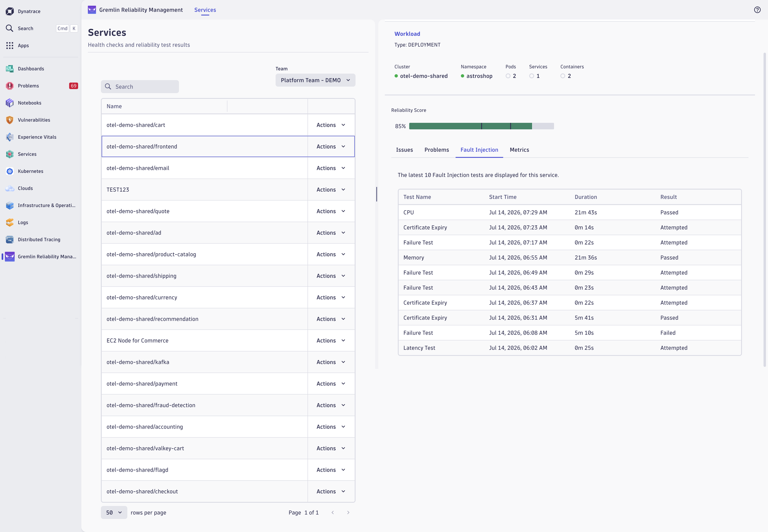The height and width of the screenshot is (532, 768).
Task: Click otel-demo-shared cluster link
Action: pyautogui.click(x=424, y=76)
